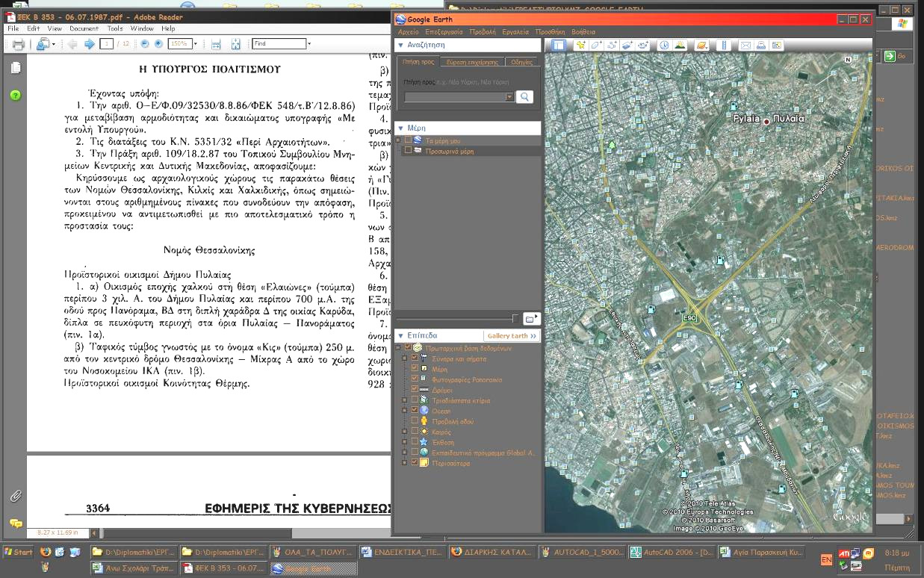The height and width of the screenshot is (578, 924).
Task: Go to previous page in Adobe Reader
Action: pyautogui.click(x=73, y=44)
